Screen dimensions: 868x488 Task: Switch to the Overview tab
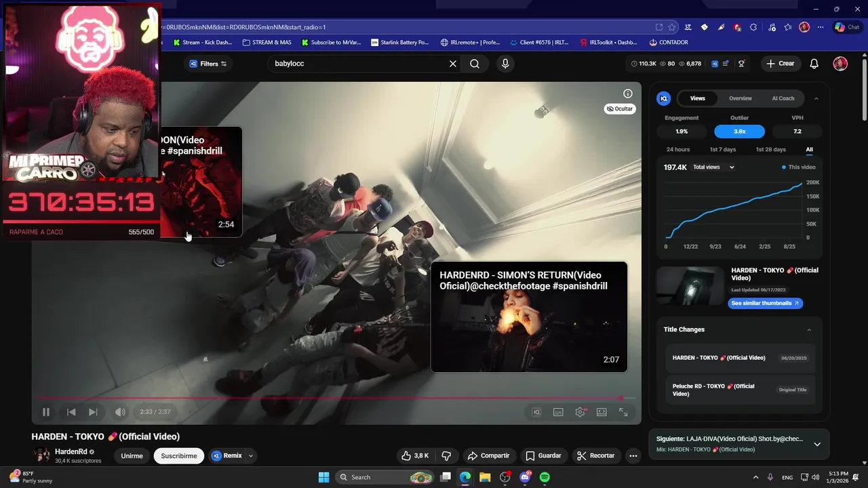741,98
